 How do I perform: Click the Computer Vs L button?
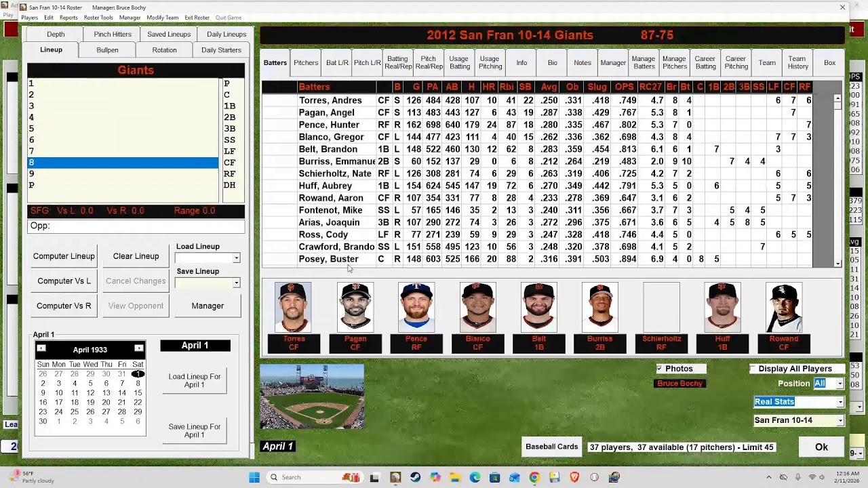tap(64, 281)
